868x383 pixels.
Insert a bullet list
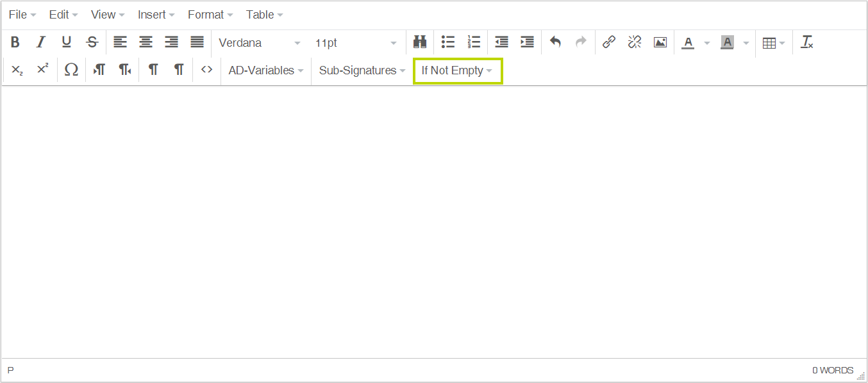[x=448, y=42]
